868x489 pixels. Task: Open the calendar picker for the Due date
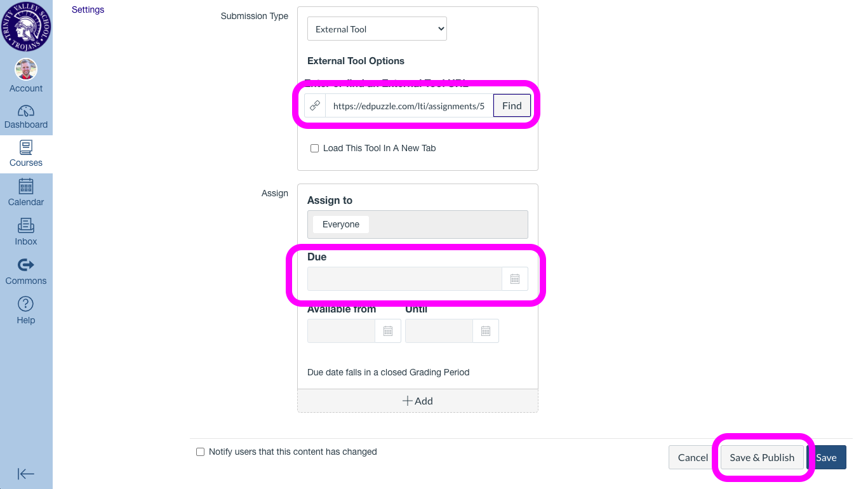point(514,279)
